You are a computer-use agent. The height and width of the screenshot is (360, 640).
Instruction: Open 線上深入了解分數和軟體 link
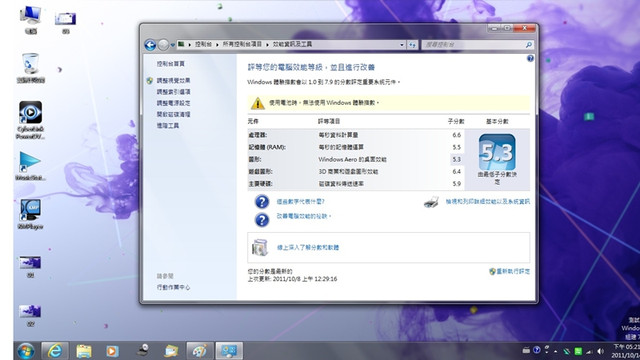click(308, 247)
